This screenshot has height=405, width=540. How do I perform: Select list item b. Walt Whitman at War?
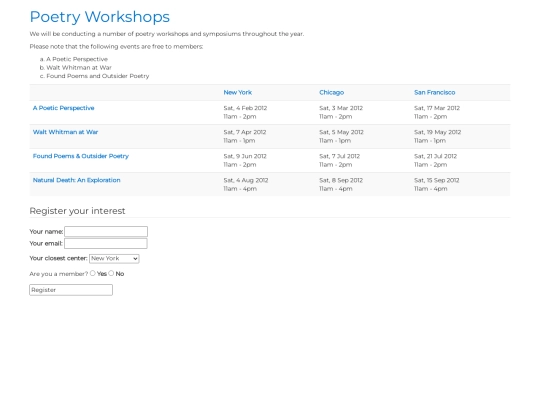(x=75, y=68)
